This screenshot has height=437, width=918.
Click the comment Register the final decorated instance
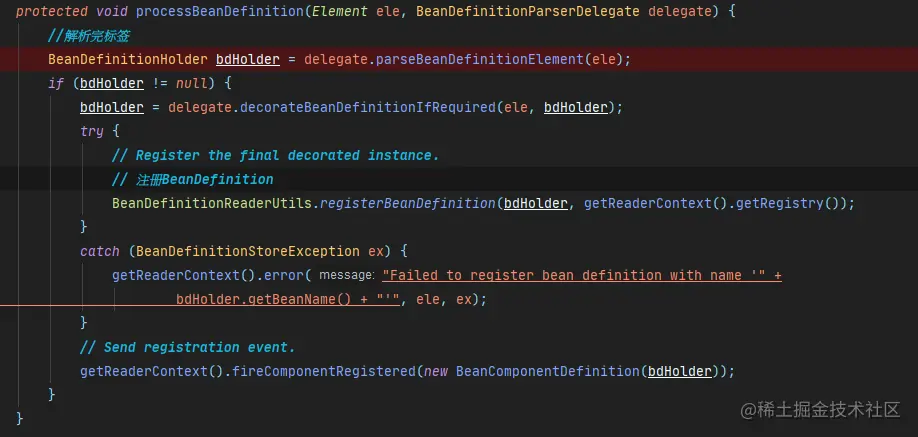(x=275, y=155)
